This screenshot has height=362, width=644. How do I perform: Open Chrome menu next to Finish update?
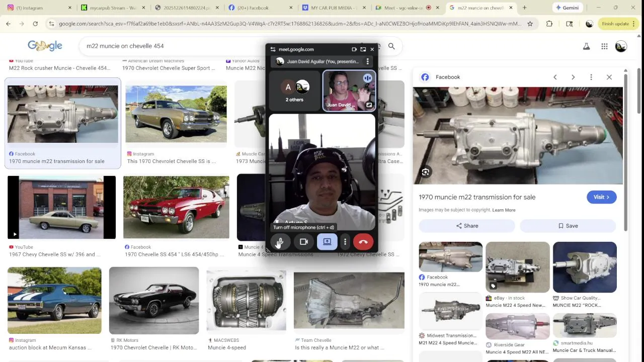(x=634, y=24)
